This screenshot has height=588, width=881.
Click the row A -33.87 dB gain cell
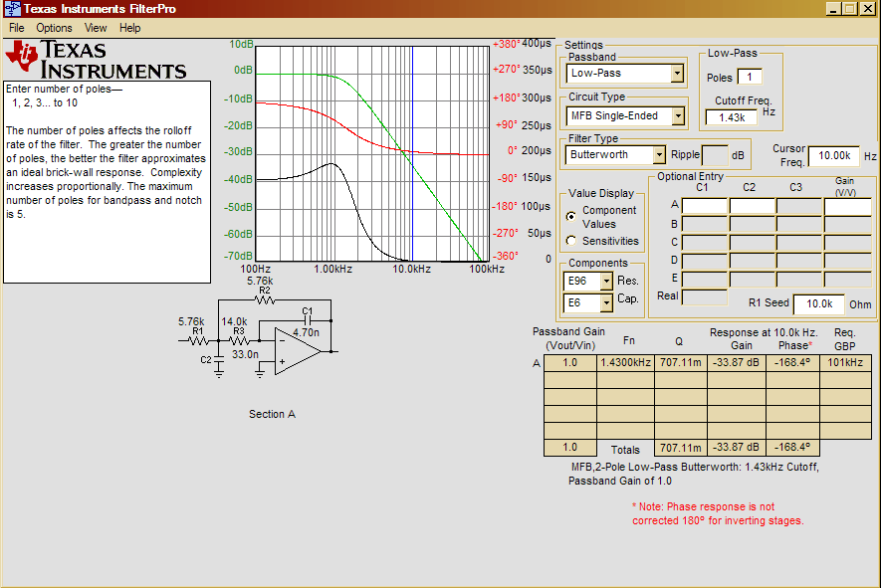click(736, 363)
